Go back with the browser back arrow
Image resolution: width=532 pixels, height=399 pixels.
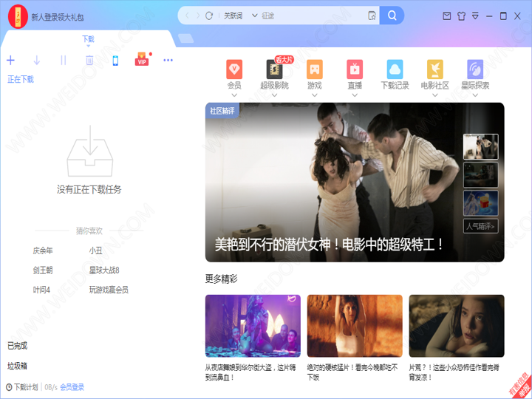tap(187, 16)
